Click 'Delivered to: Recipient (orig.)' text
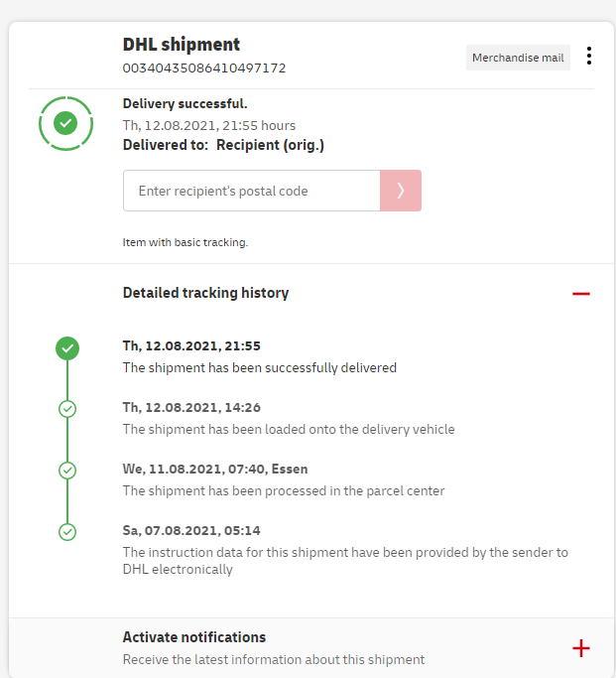Image resolution: width=616 pixels, height=678 pixels. coord(223,145)
